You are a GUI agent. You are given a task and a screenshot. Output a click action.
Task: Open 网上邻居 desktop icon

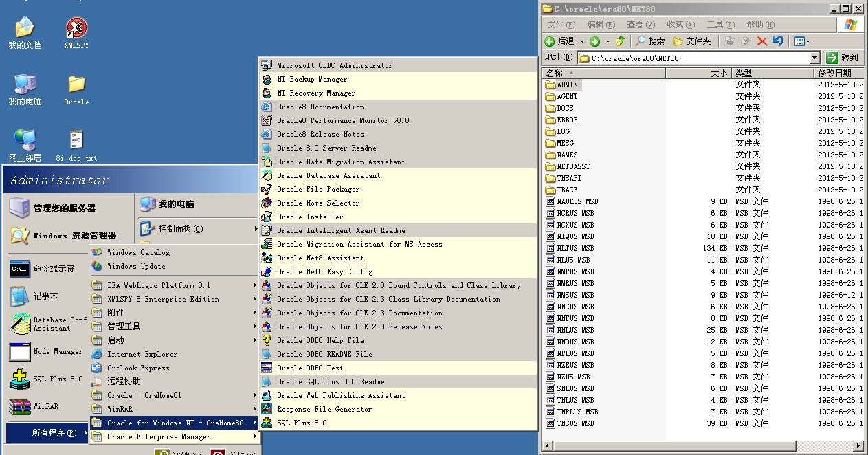click(25, 146)
